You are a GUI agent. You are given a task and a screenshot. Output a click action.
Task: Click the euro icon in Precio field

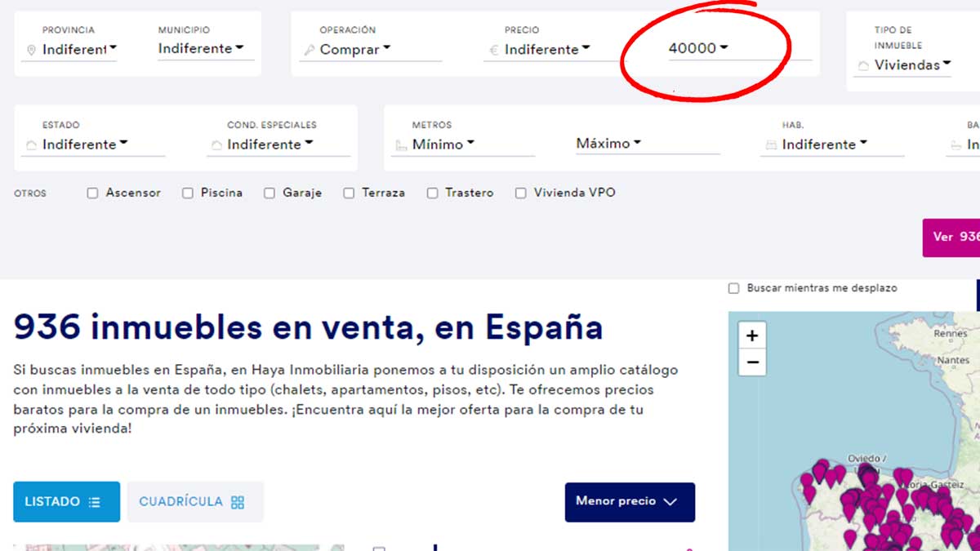pyautogui.click(x=493, y=51)
